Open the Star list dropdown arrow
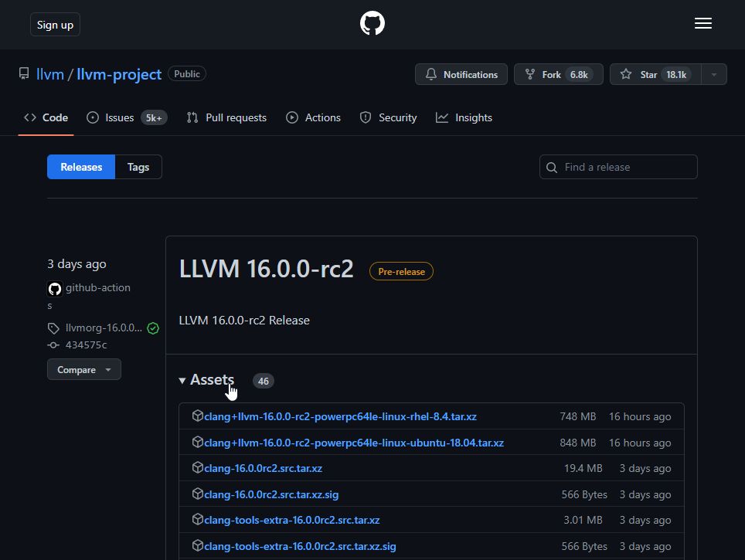 click(x=714, y=74)
